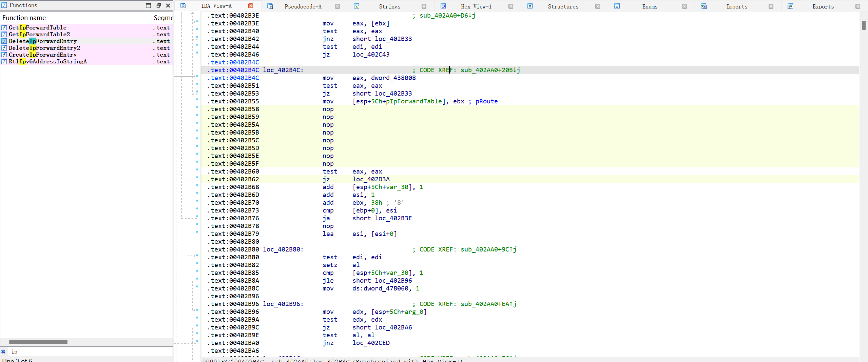Click dword_438008 operand

point(393,78)
